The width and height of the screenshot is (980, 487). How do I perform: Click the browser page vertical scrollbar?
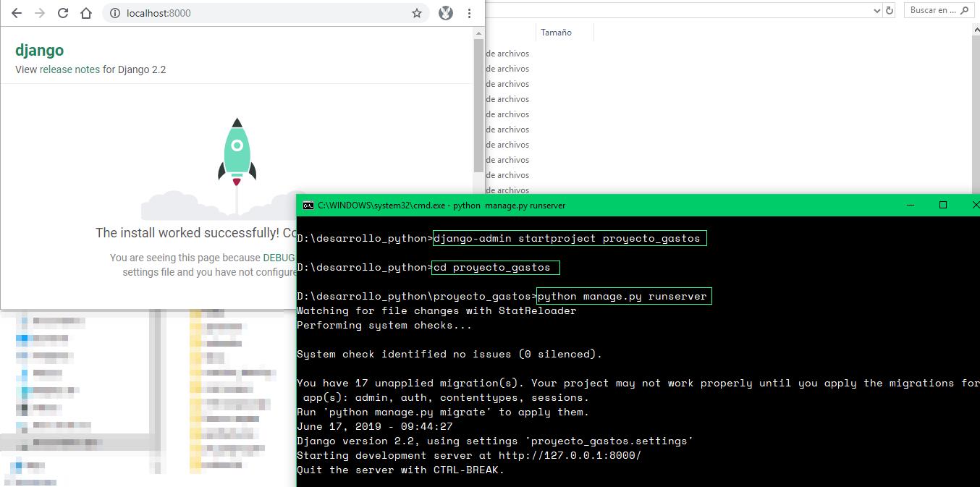point(478,105)
